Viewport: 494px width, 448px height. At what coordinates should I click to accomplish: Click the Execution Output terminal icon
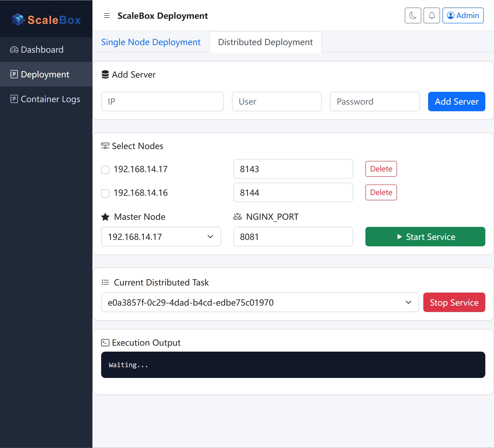click(105, 342)
